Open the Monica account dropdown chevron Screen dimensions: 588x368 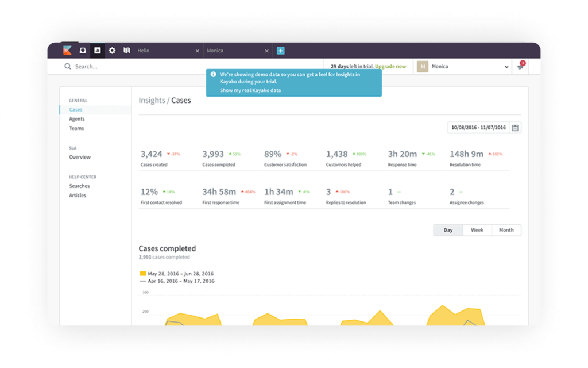506,67
